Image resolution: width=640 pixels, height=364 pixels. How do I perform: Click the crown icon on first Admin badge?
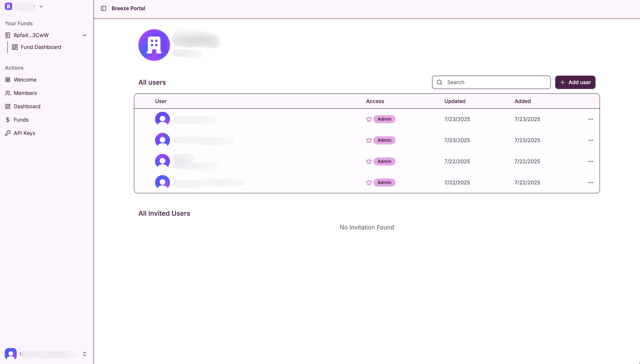pyautogui.click(x=369, y=119)
